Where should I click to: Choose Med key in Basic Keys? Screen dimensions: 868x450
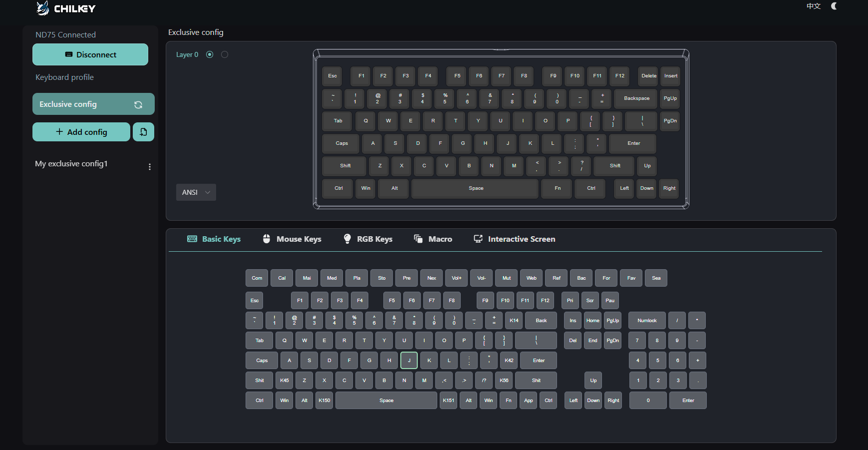click(332, 278)
